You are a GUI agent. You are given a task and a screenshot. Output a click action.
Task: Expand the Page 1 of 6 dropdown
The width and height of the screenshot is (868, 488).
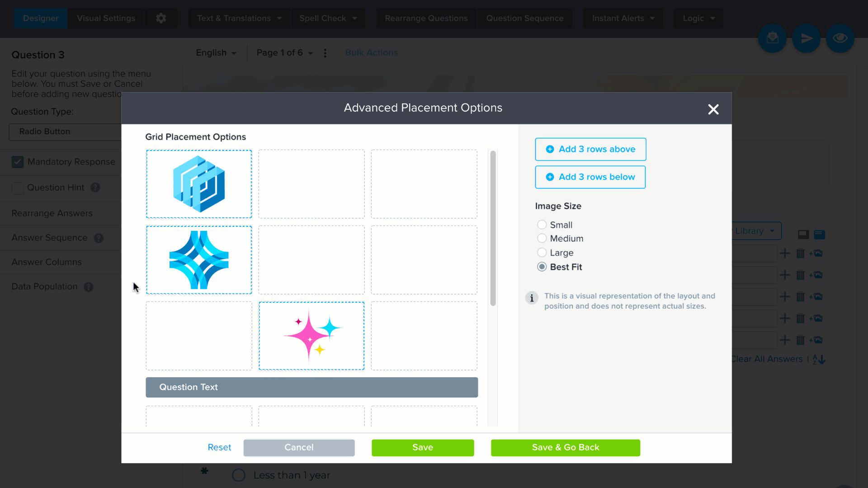285,53
